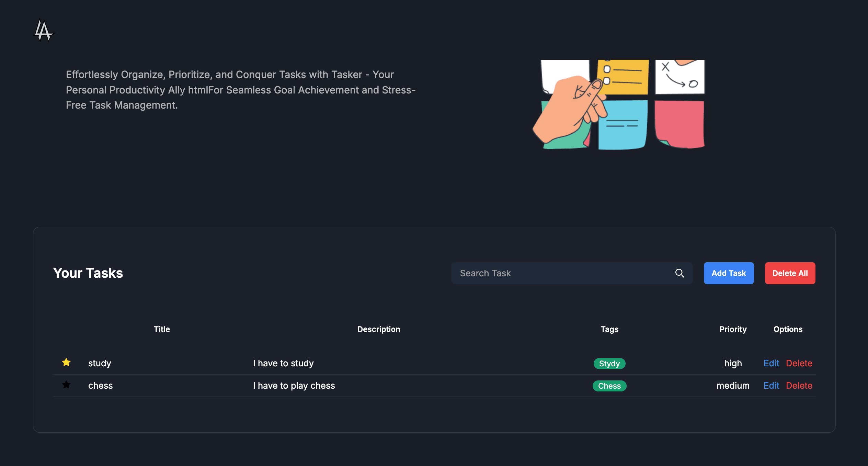This screenshot has width=868, height=466.
Task: Select the green 'Chess' tag
Action: click(x=609, y=386)
